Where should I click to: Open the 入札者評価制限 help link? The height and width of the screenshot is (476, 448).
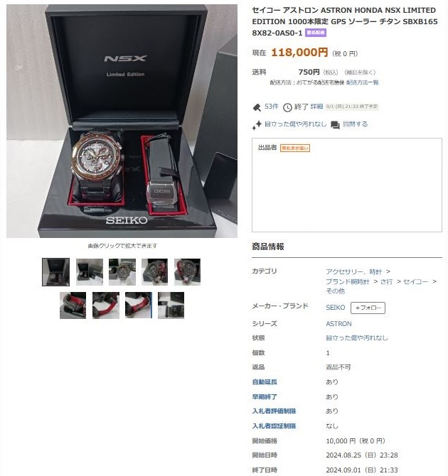[274, 411]
